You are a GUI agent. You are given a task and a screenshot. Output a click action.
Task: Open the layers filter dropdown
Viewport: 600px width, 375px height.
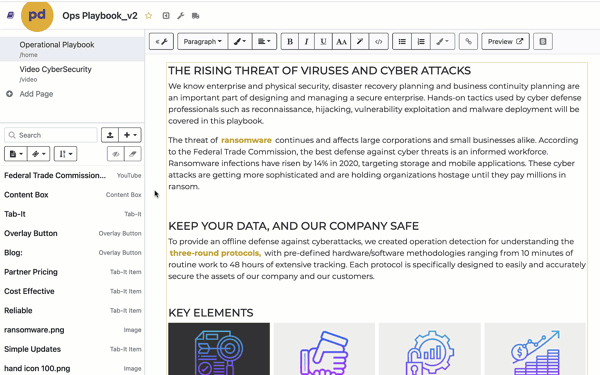click(38, 154)
